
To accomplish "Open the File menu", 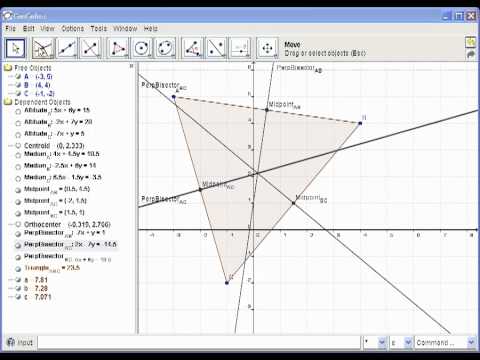I will click(x=11, y=28).
